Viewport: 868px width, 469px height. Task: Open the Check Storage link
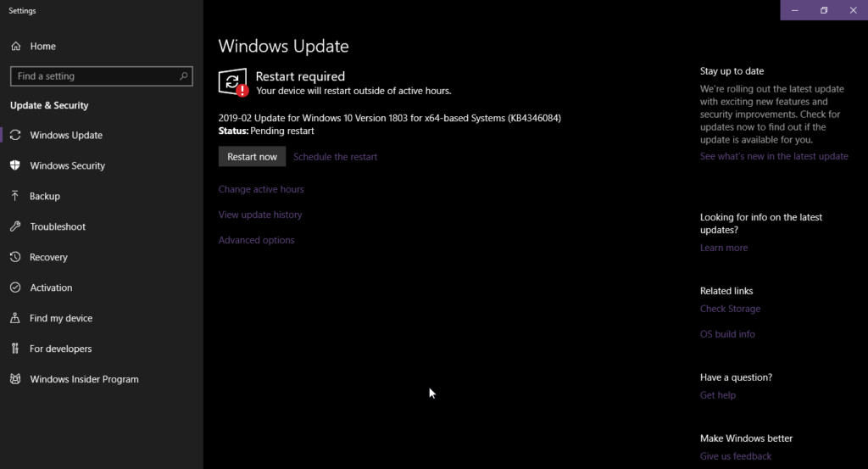pos(730,309)
